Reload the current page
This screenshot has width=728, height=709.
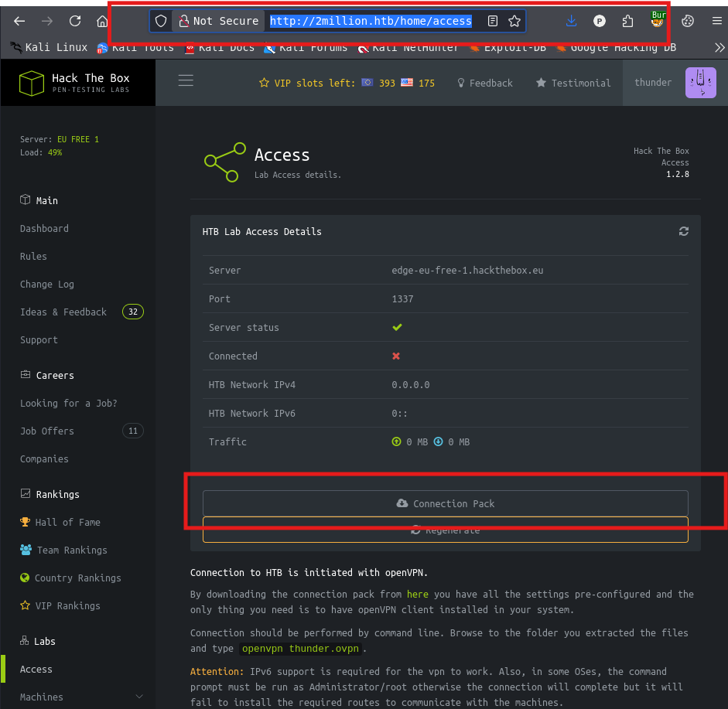click(75, 21)
